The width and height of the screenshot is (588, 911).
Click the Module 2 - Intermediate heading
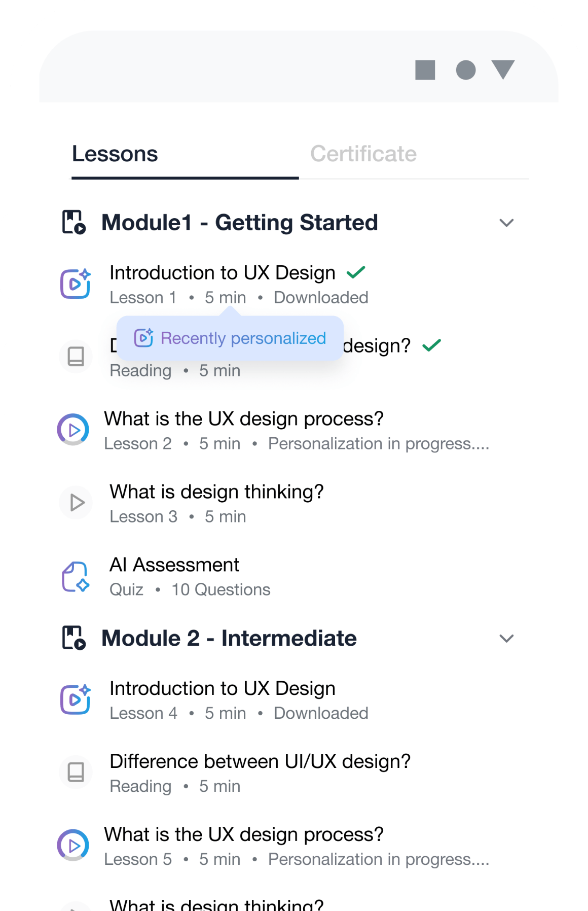point(229,638)
